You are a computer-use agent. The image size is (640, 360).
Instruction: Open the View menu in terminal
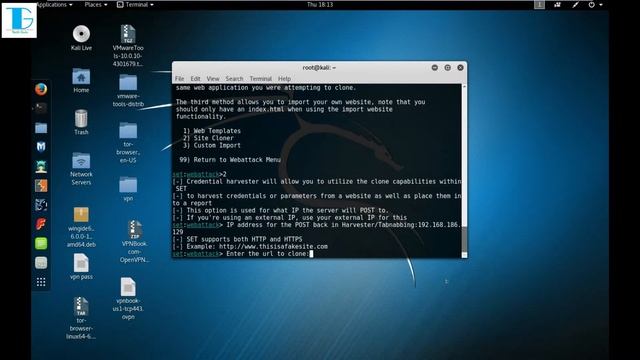pos(213,78)
